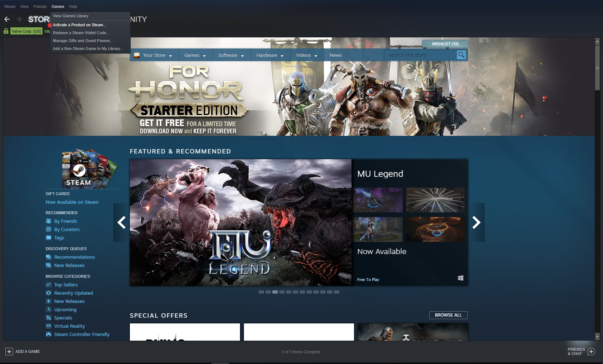This screenshot has height=364, width=603.
Task: Click the By Friends icon
Action: (x=49, y=221)
